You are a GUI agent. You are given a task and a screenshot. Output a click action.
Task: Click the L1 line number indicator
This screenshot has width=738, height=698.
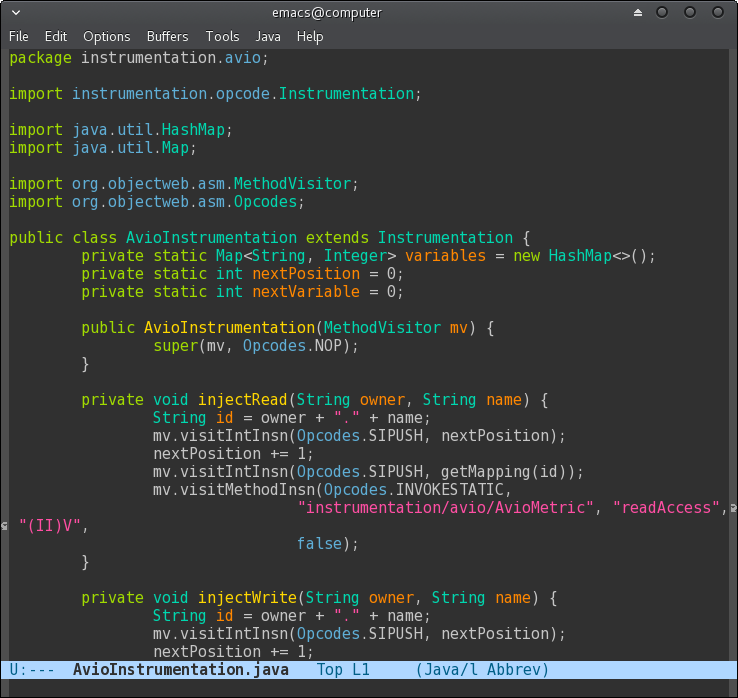[363, 670]
